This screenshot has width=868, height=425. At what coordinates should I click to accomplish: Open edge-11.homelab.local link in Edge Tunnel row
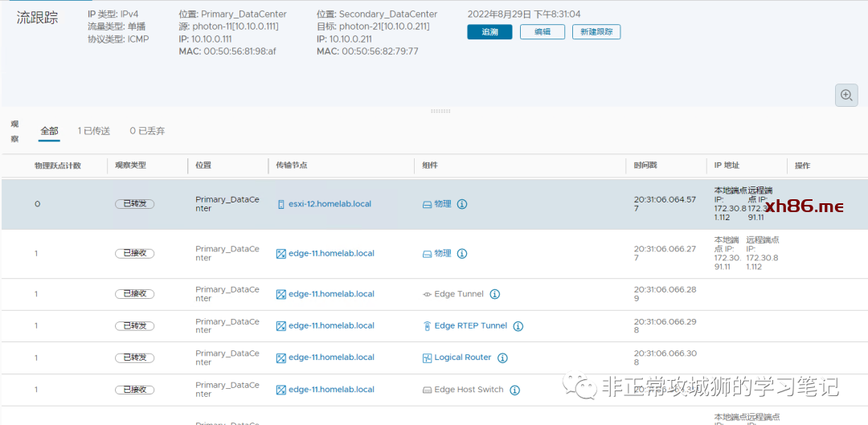click(x=331, y=294)
